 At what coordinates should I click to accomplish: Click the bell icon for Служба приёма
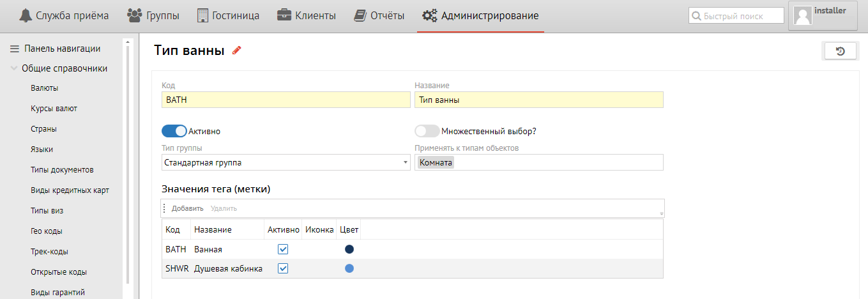(25, 15)
